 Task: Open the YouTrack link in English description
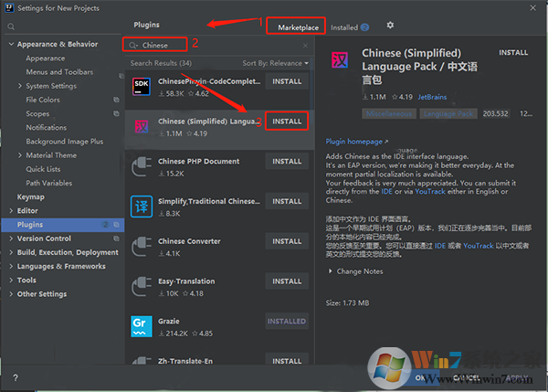click(x=430, y=191)
